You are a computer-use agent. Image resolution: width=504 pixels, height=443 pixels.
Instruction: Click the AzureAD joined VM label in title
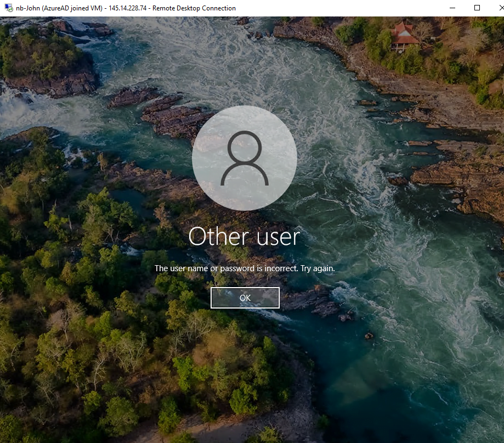click(72, 8)
